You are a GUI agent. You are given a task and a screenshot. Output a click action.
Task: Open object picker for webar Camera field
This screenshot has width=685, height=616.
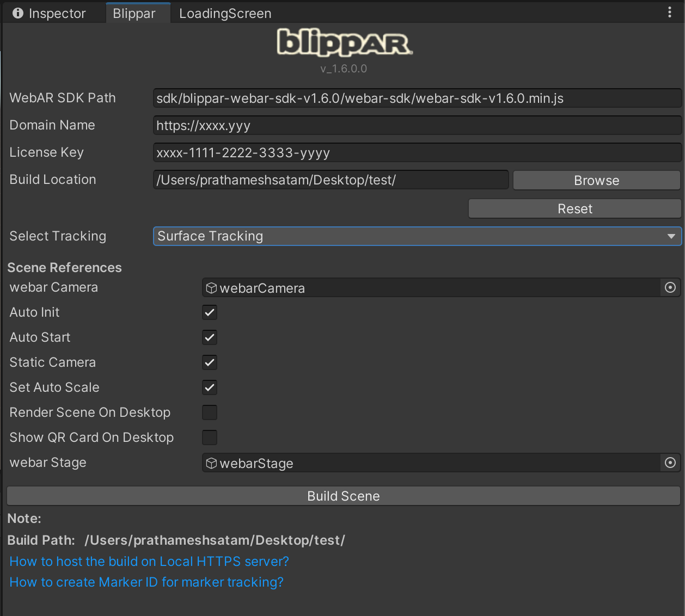670,287
